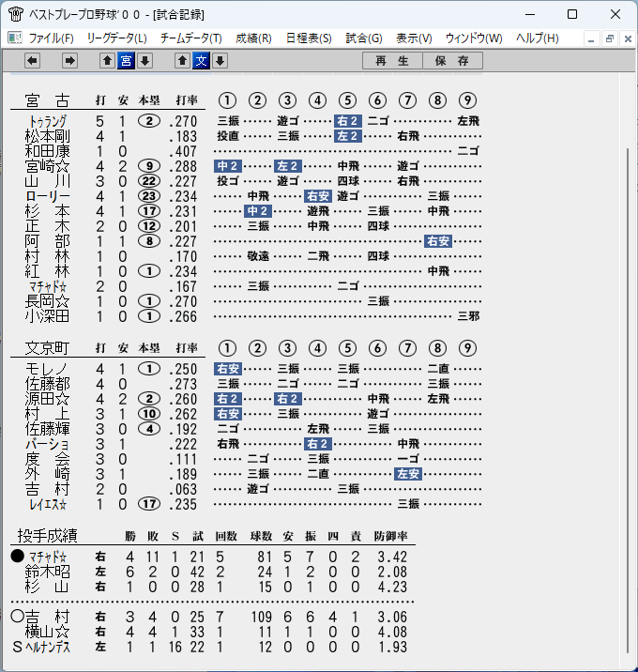Open the ウィンドウ(W) menu
638x672 pixels.
pos(474,38)
